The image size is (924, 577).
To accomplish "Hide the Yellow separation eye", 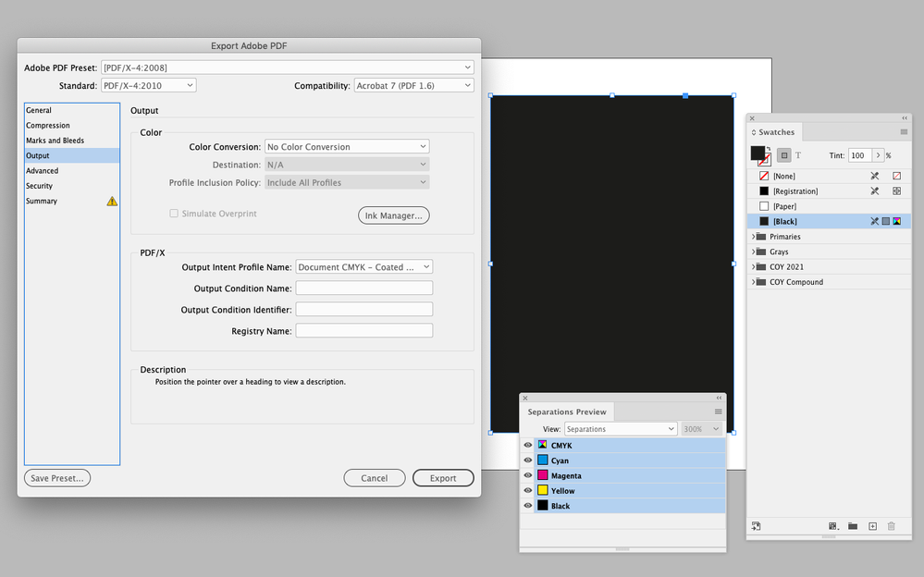I will click(x=527, y=490).
